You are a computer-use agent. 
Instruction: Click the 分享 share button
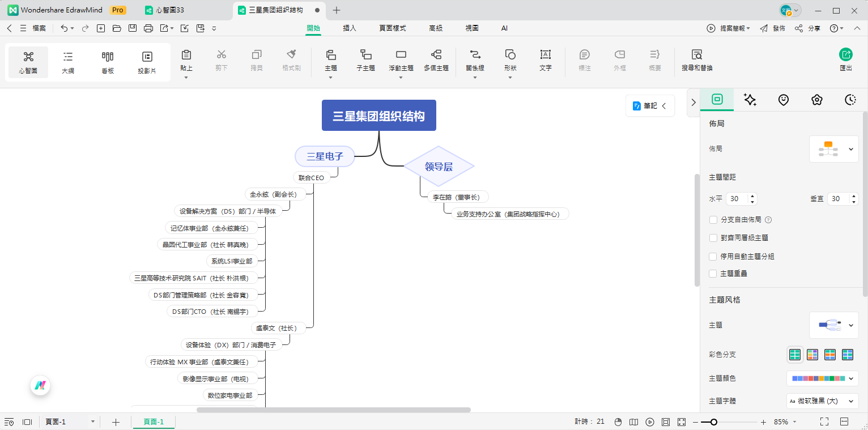tap(808, 28)
